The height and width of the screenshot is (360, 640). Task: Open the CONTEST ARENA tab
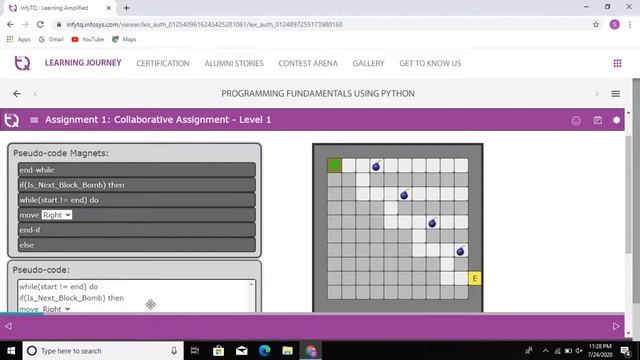coord(308,63)
